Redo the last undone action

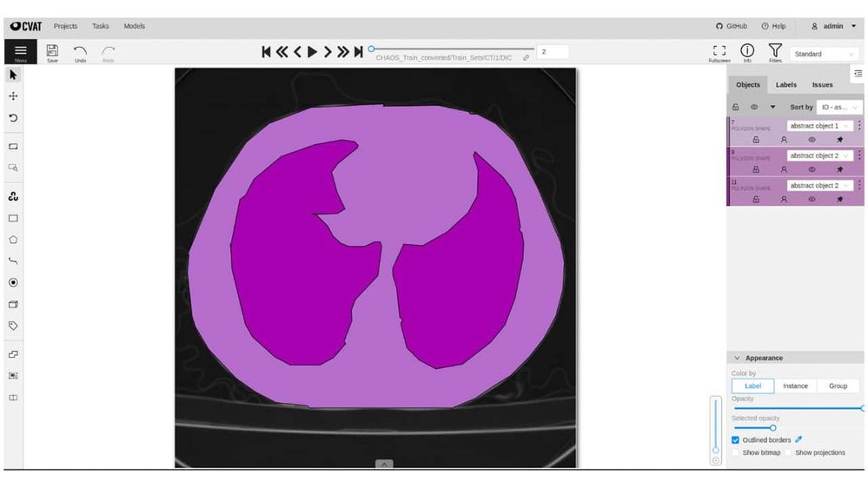point(109,53)
